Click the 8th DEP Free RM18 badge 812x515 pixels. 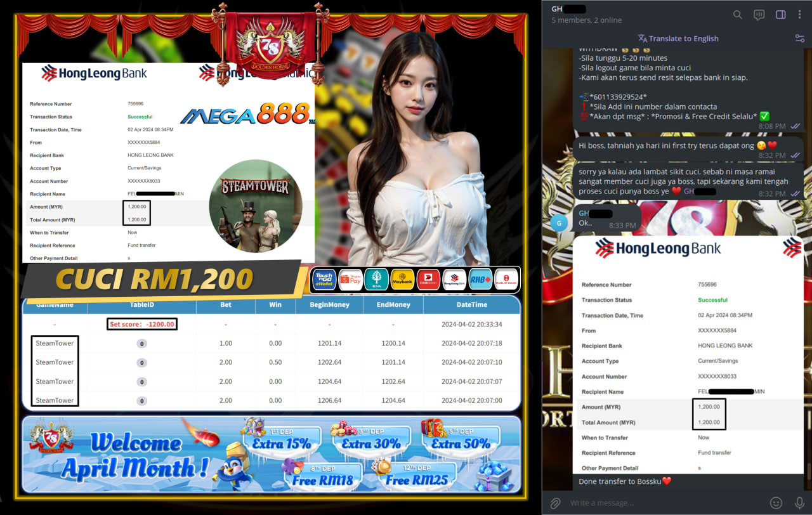click(x=322, y=474)
